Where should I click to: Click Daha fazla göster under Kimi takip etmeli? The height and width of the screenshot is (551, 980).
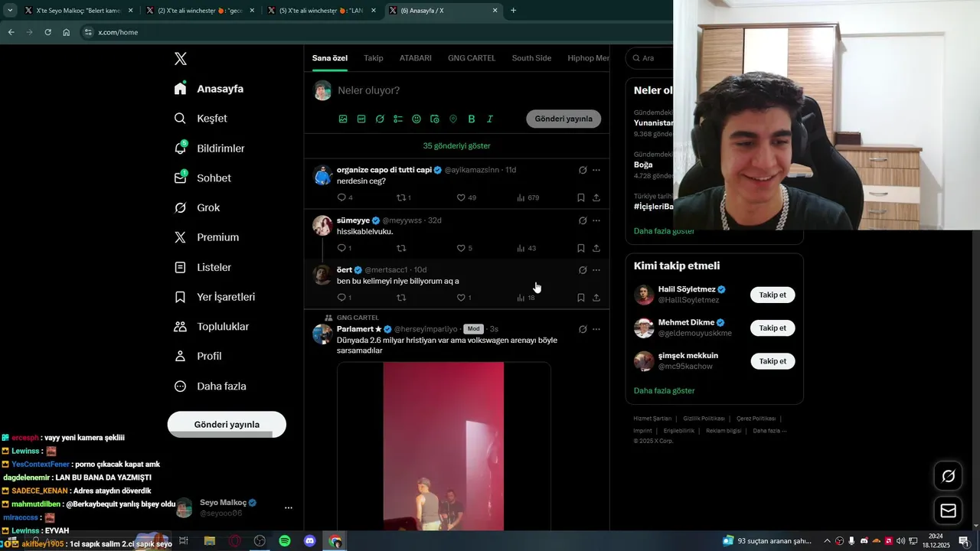[664, 390]
